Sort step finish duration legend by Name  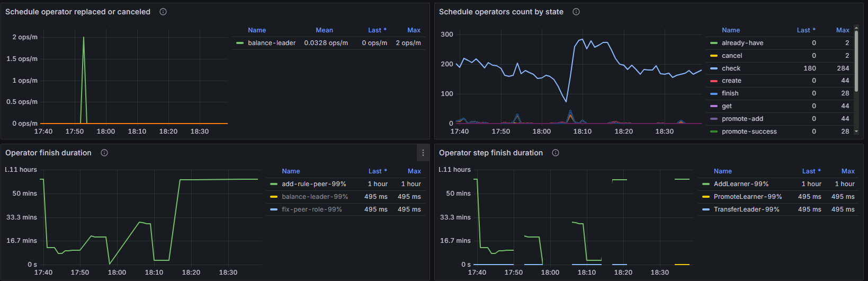[x=722, y=171]
